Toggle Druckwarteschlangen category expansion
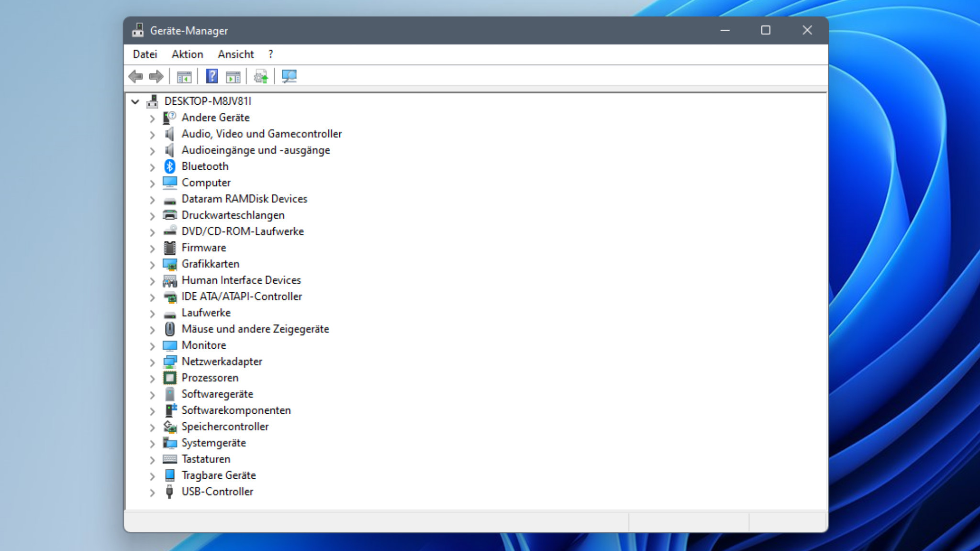980x551 pixels. click(151, 215)
